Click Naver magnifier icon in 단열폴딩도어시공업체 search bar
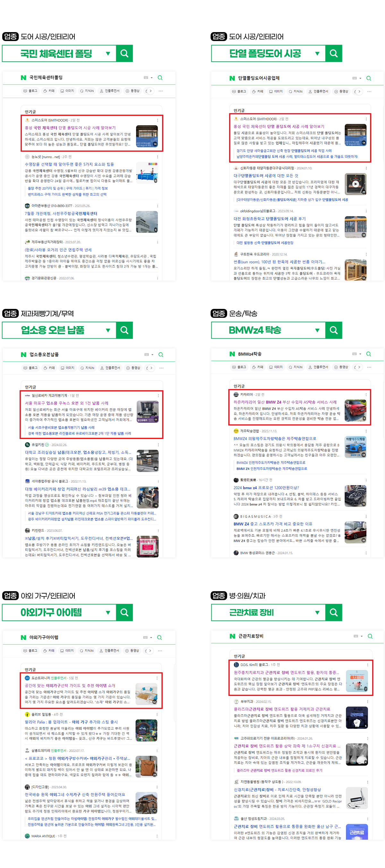Screen dimensions: 385x868 point(369,78)
